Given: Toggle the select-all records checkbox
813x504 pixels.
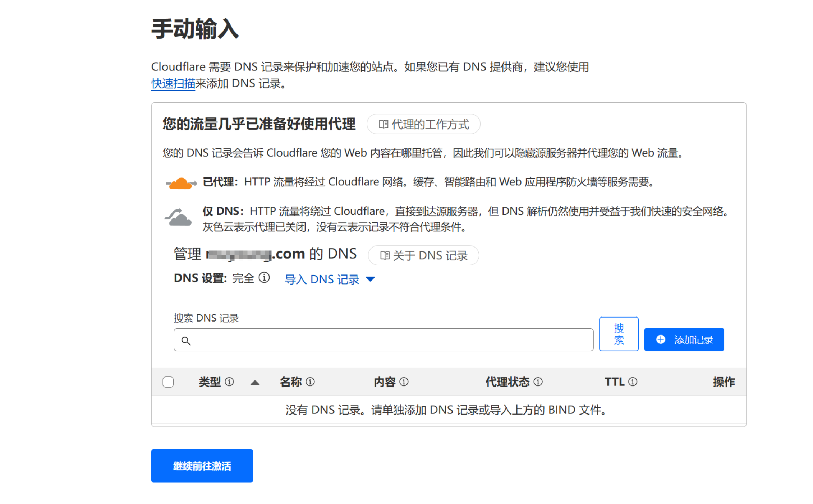Looking at the screenshot, I should [x=168, y=382].
